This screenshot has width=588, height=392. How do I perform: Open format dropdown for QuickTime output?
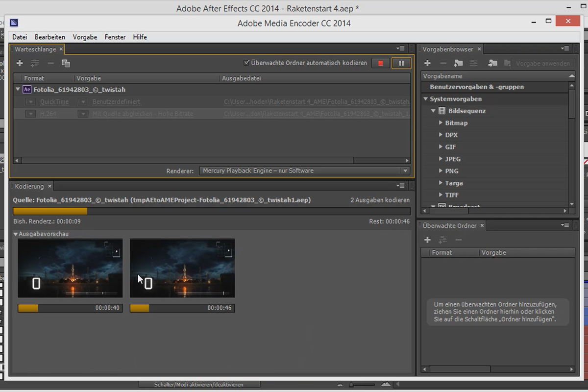[30, 101]
